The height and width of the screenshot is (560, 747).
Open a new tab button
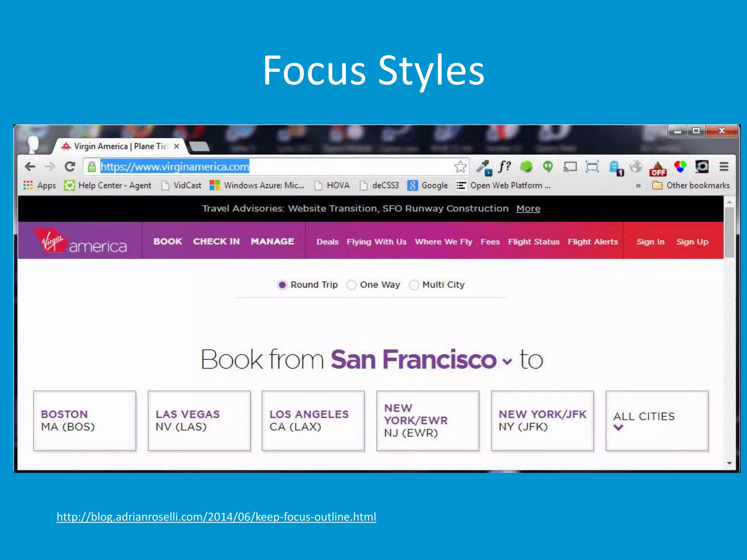(200, 147)
